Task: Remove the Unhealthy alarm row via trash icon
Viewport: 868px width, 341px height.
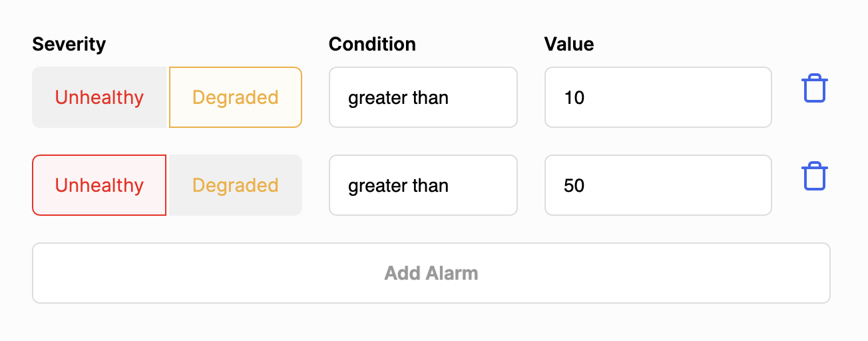Action: pyautogui.click(x=815, y=176)
